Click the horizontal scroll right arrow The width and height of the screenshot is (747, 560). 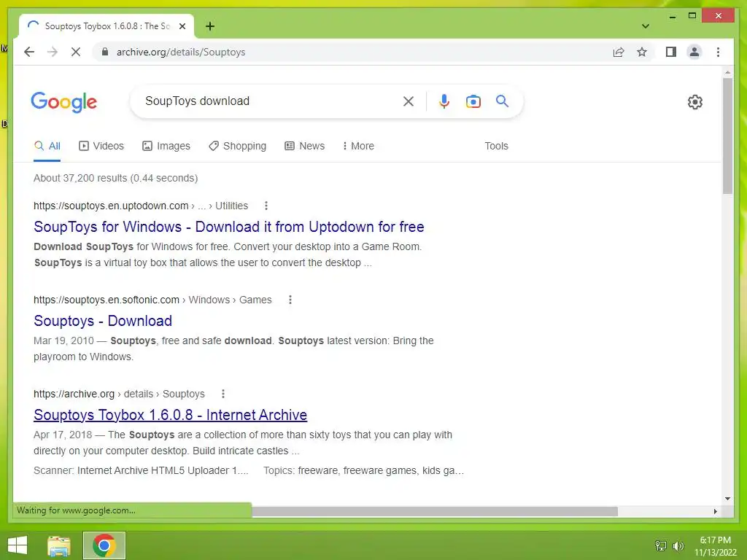point(715,511)
